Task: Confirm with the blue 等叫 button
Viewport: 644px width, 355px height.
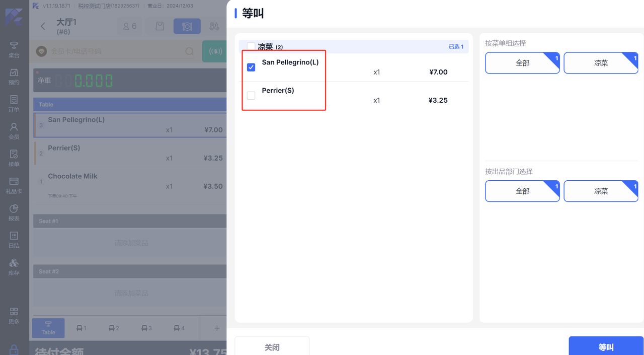Action: (606, 347)
